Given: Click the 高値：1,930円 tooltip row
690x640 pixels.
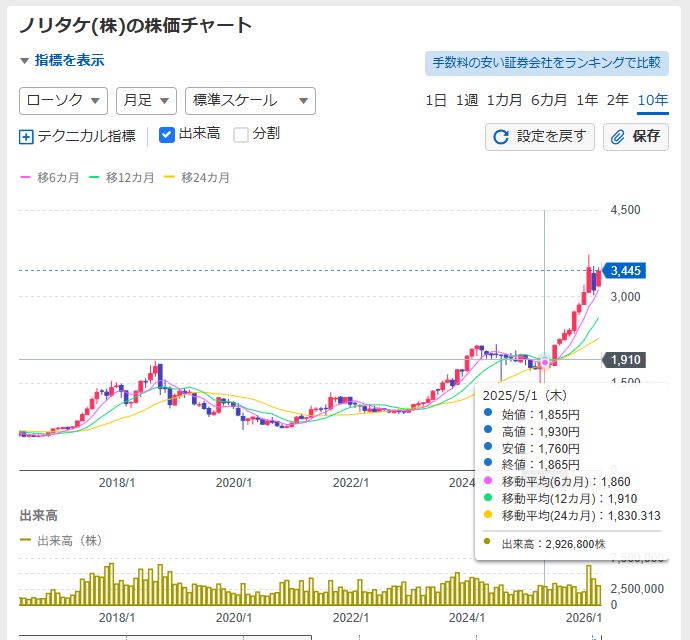Looking at the screenshot, I should tap(532, 432).
